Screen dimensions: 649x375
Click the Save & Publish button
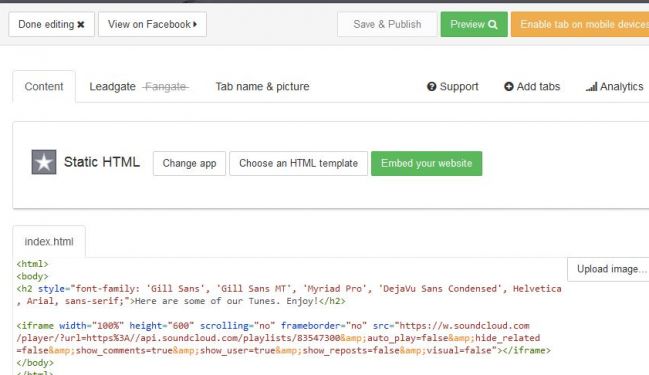[387, 24]
